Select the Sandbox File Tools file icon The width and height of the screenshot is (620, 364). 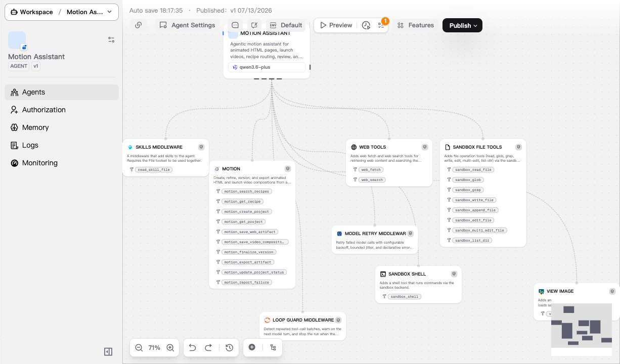tap(448, 147)
